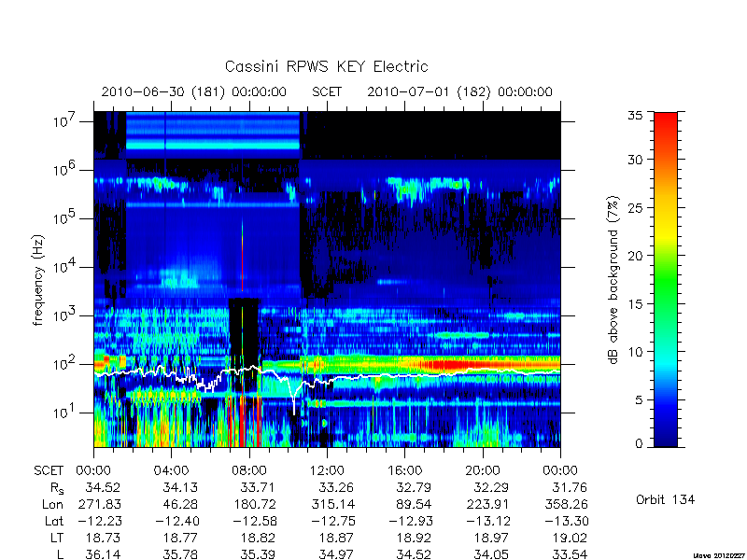Click the plot title Cassini RPWS KEY Electric
Viewport: 747px width, 560px height.
pyautogui.click(x=326, y=66)
